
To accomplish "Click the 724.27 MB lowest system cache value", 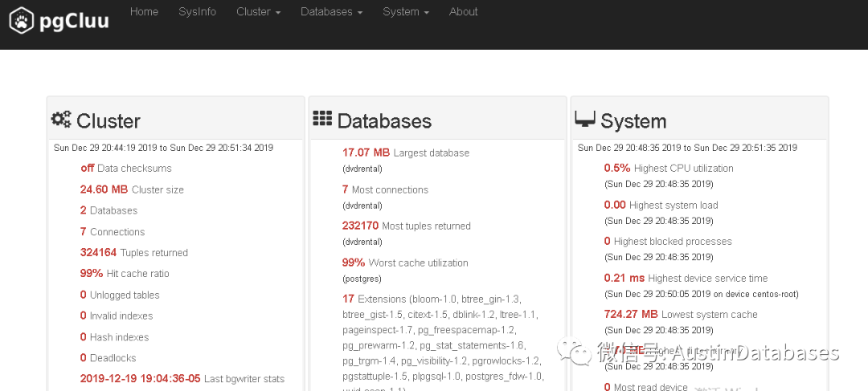I will 630,314.
